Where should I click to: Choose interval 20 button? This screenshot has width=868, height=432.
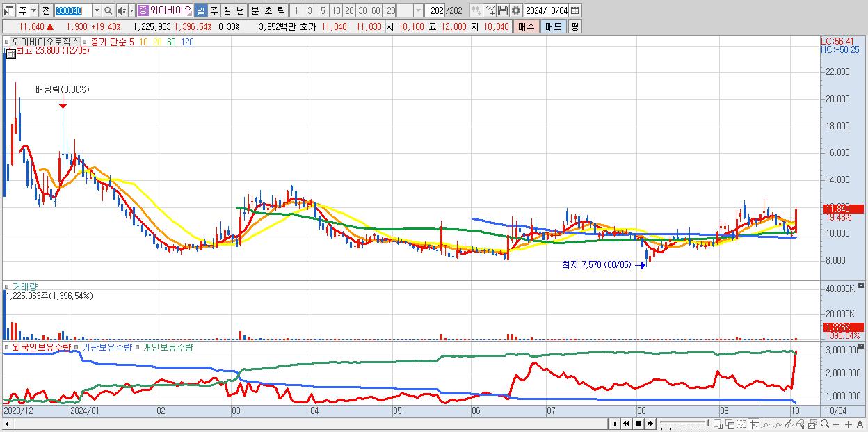(x=349, y=10)
